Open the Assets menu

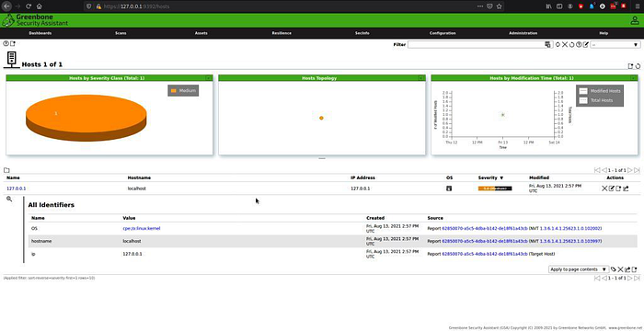tap(201, 33)
